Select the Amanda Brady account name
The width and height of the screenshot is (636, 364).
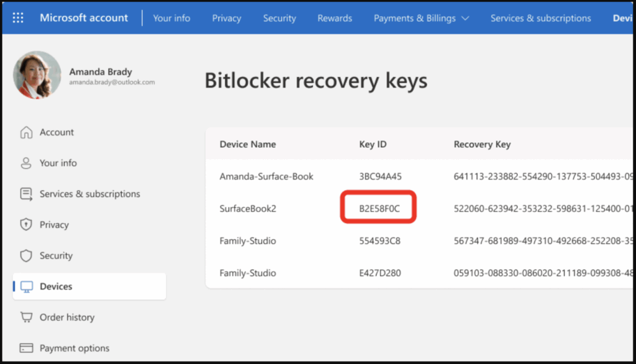point(101,71)
